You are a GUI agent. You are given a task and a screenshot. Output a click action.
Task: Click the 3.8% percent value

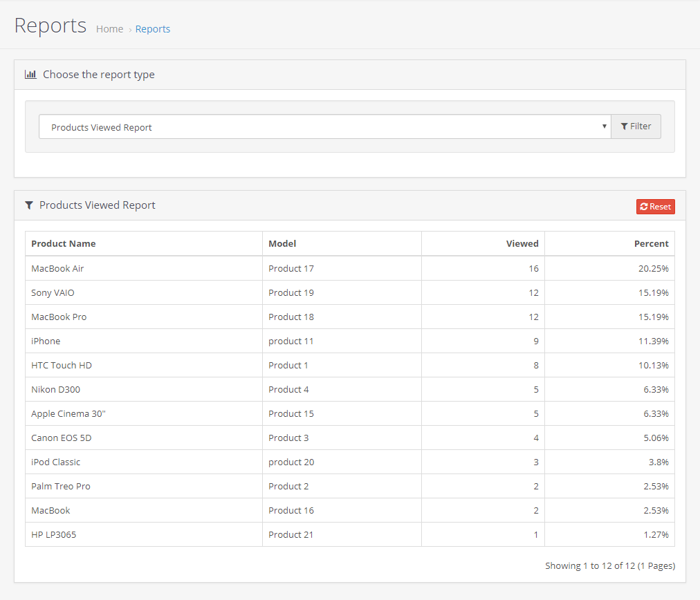pos(659,462)
